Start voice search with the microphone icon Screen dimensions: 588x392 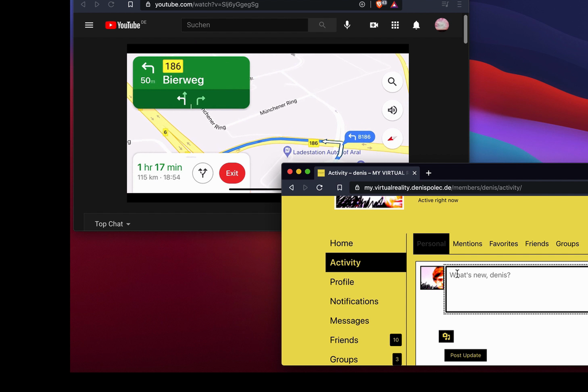347,25
